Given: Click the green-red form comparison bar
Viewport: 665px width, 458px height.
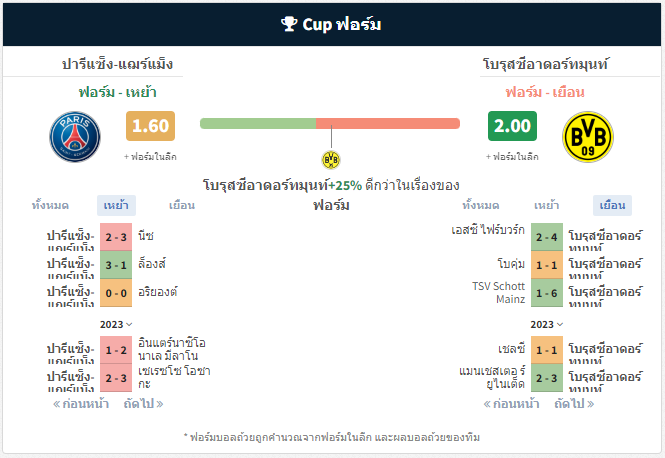Looking at the screenshot, I should point(330,123).
